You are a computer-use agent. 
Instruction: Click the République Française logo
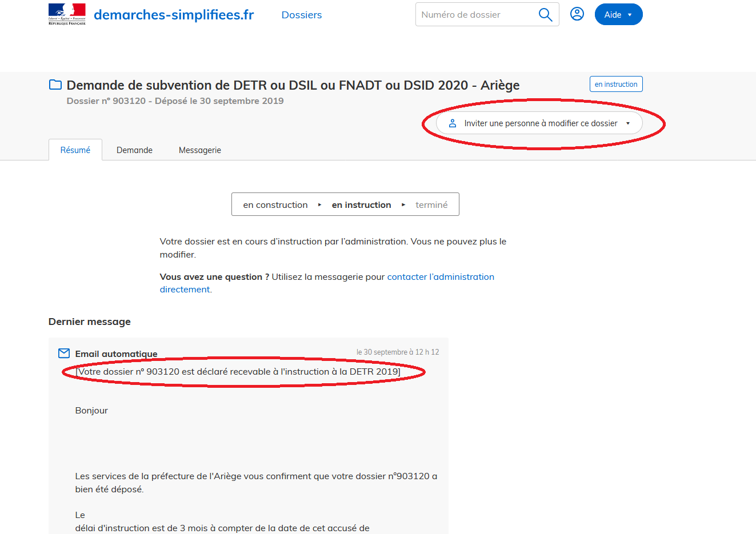67,14
